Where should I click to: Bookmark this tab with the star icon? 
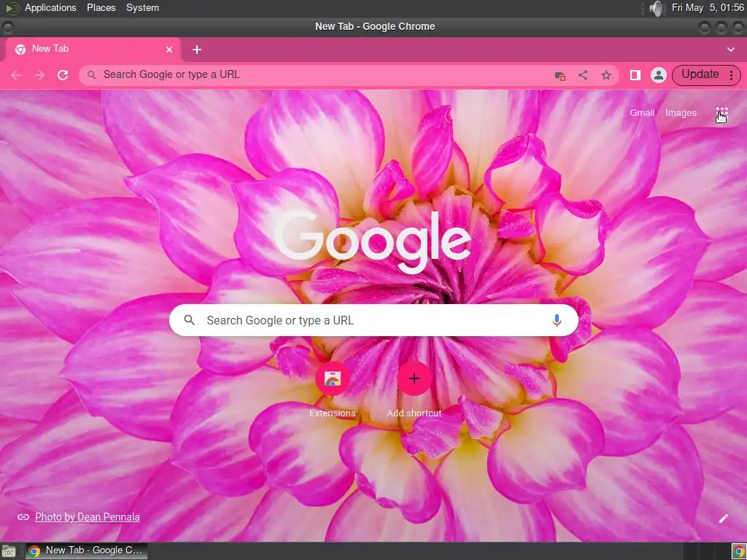[x=606, y=75]
